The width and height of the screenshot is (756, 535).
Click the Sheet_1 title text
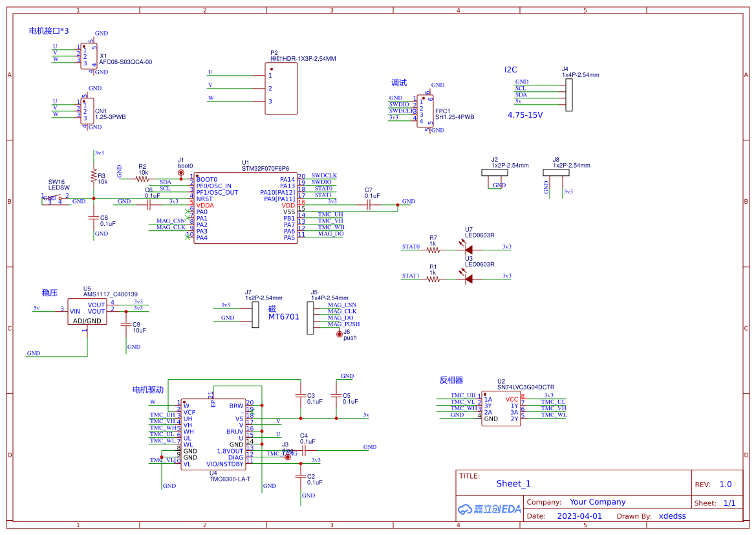513,483
